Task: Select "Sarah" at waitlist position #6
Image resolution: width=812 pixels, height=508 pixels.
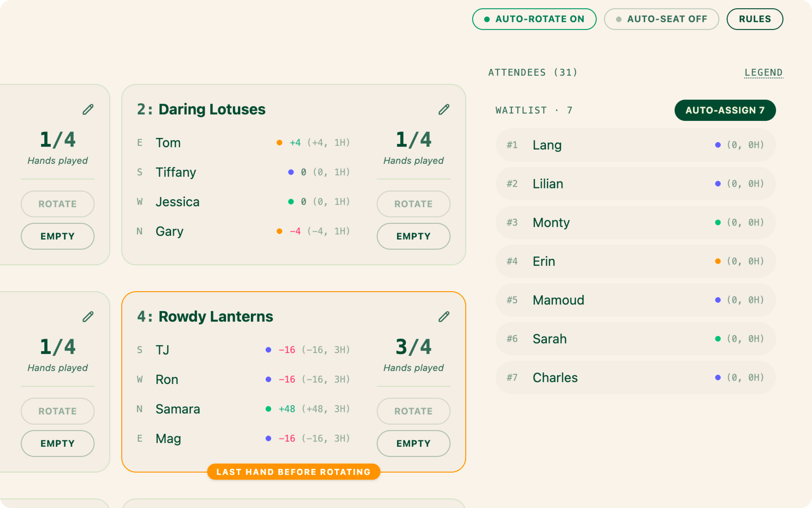Action: pos(550,339)
